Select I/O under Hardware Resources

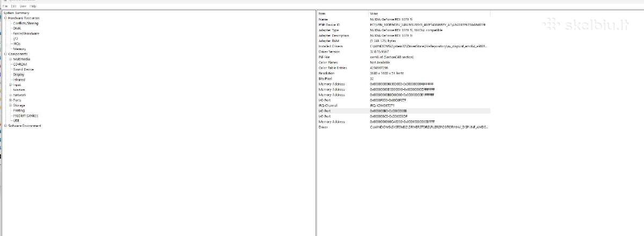pos(16,39)
